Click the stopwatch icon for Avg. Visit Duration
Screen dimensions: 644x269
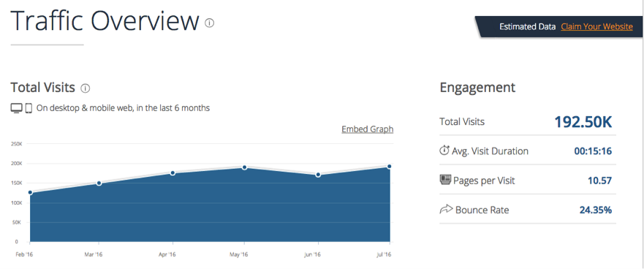444,151
